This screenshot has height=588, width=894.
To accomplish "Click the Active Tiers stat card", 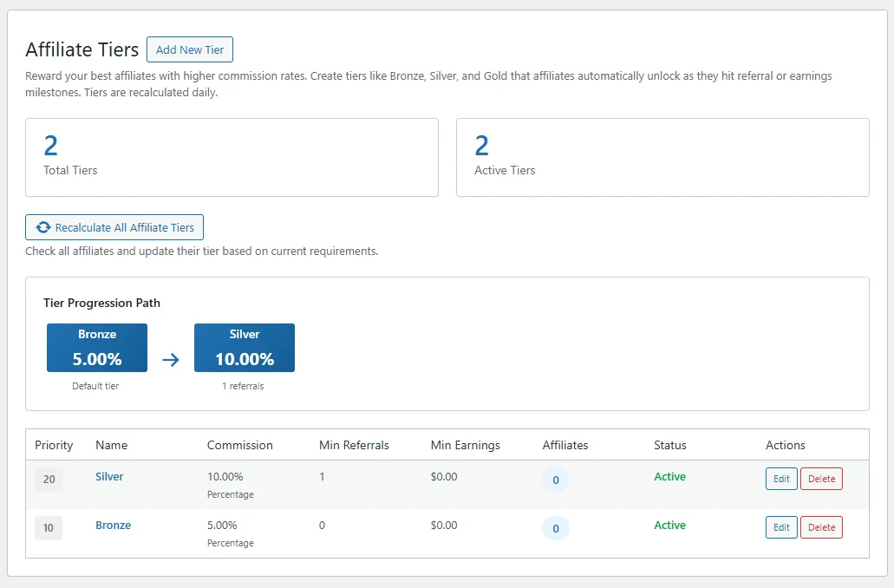I will (662, 157).
